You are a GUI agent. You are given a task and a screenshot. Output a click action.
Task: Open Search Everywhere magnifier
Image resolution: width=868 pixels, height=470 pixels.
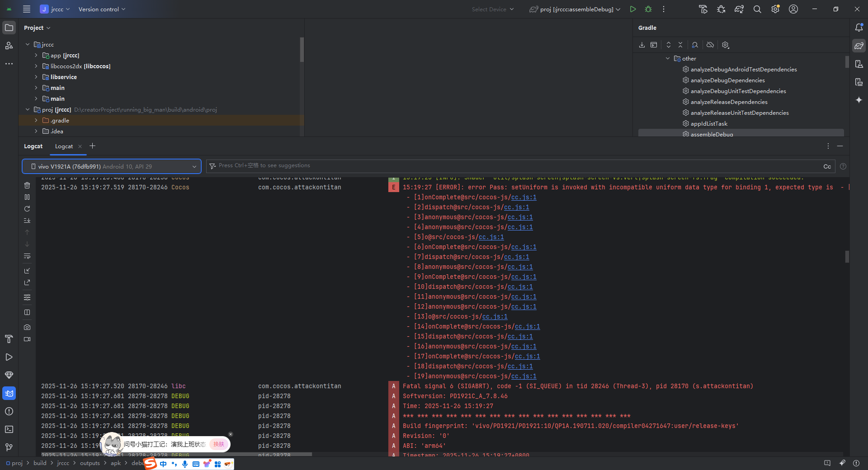(757, 9)
